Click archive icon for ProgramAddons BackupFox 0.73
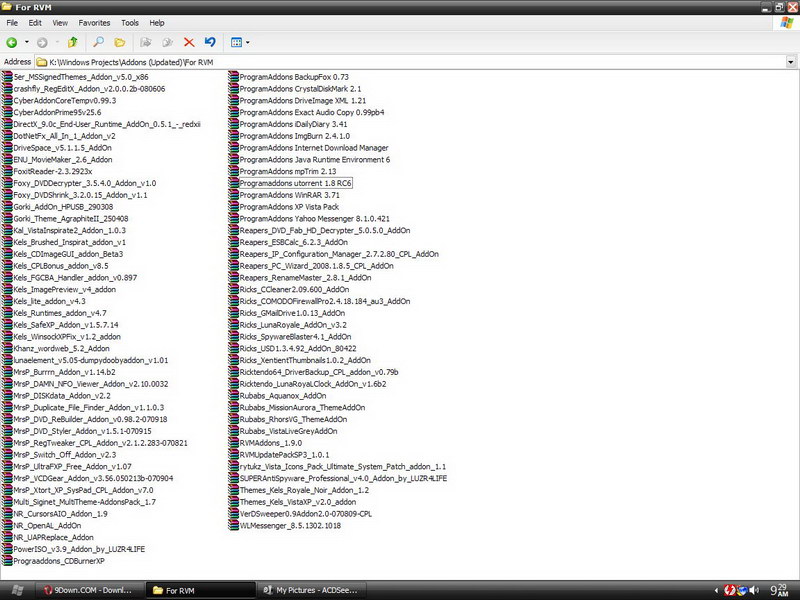The height and width of the screenshot is (600, 800). click(x=233, y=77)
